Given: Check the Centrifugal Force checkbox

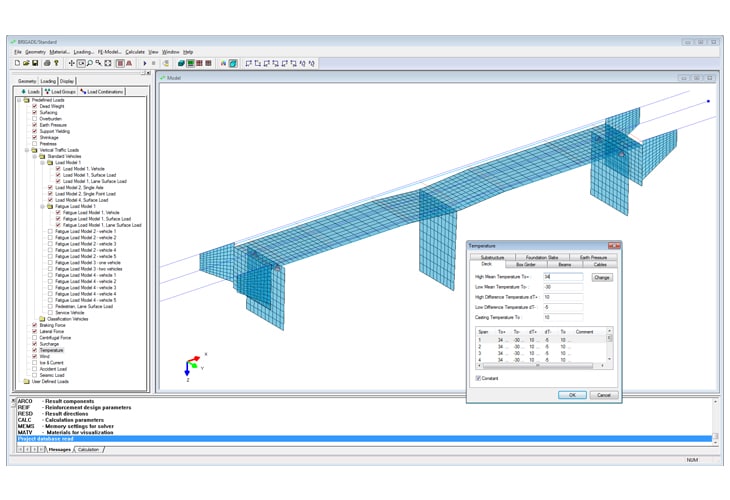Looking at the screenshot, I should pos(34,338).
